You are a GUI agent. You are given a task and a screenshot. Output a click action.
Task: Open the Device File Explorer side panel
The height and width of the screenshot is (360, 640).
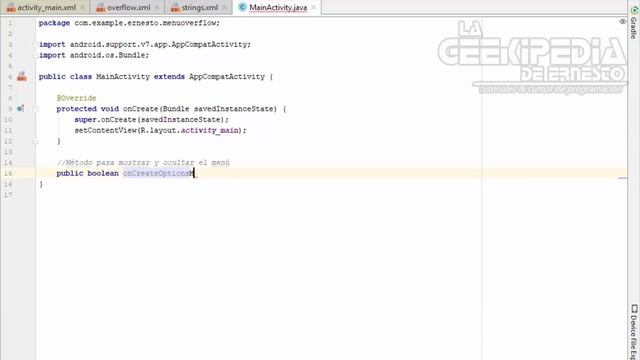(x=634, y=331)
